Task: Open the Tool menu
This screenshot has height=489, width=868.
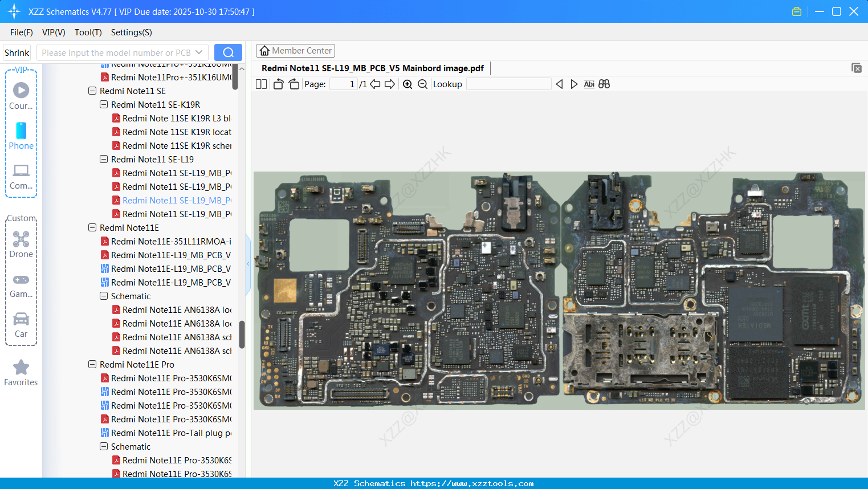Action: point(88,32)
